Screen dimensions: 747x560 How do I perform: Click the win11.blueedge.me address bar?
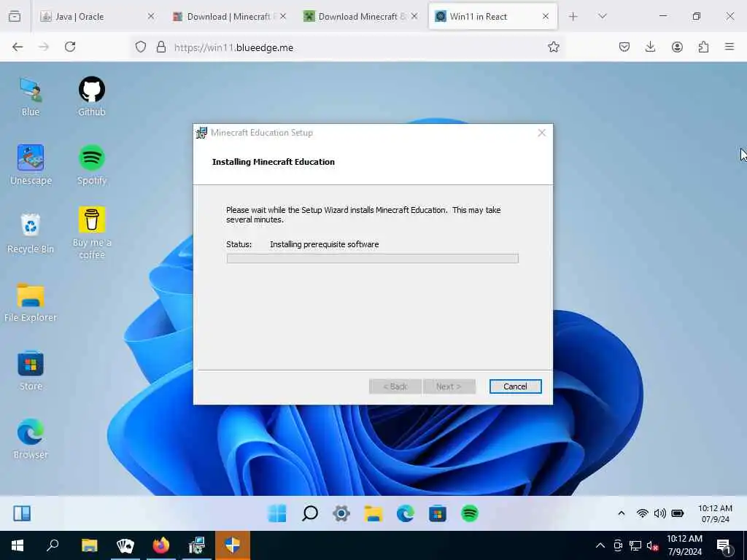(348, 47)
